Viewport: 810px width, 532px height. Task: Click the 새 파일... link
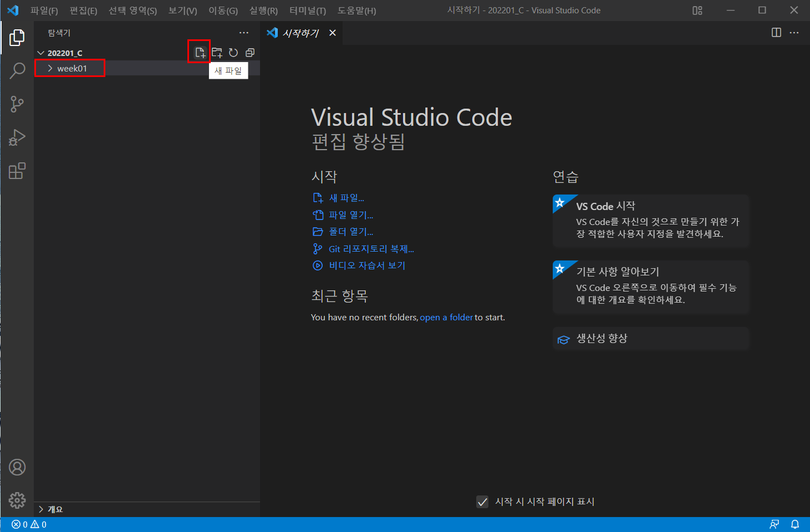pyautogui.click(x=339, y=198)
